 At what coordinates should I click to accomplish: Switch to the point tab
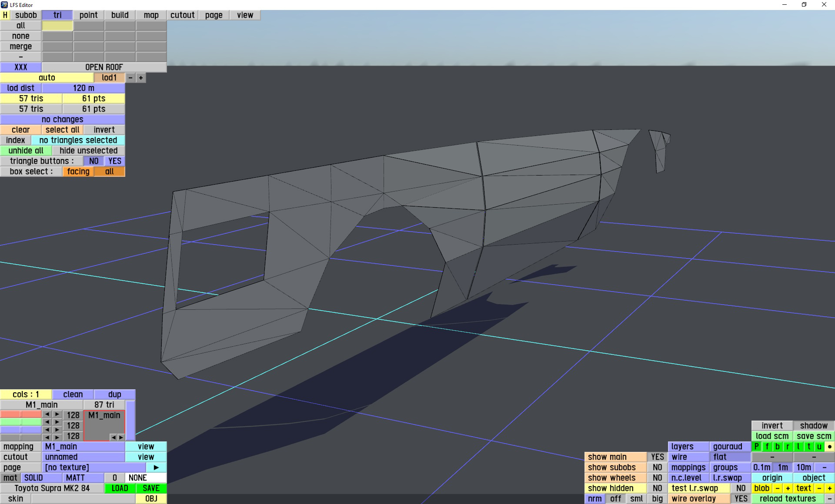[88, 15]
